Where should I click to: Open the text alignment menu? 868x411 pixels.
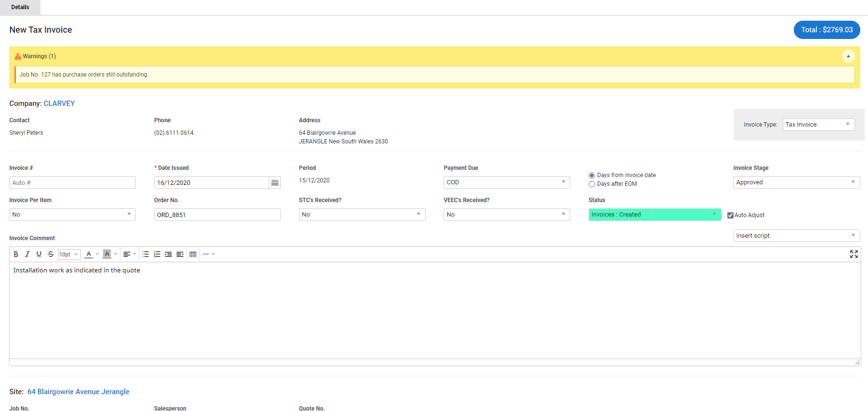pos(130,254)
